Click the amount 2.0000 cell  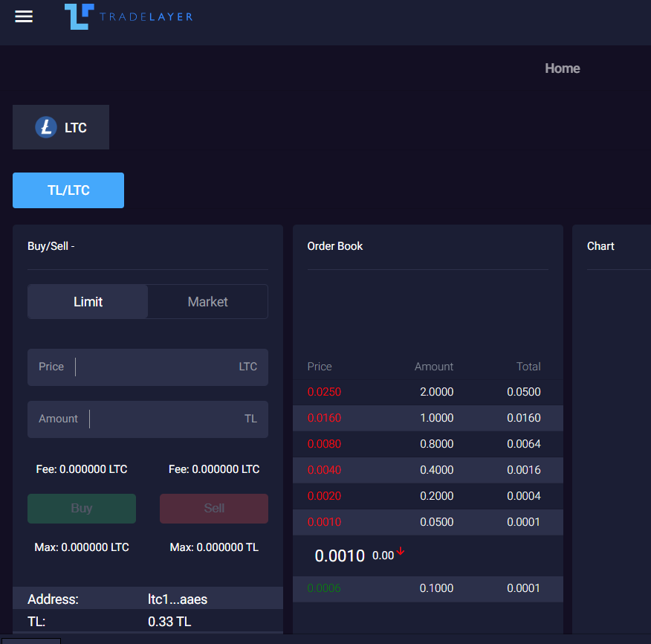(437, 392)
